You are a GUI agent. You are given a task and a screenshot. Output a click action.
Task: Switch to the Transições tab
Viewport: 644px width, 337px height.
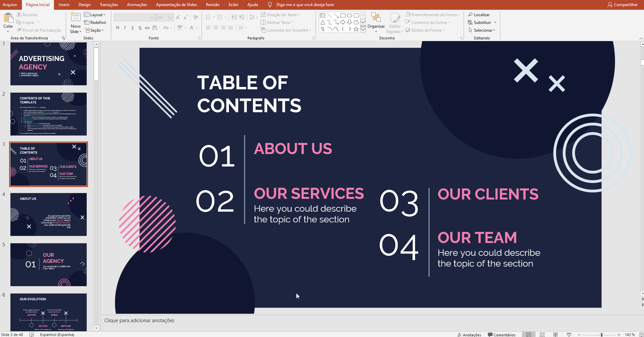coord(109,5)
